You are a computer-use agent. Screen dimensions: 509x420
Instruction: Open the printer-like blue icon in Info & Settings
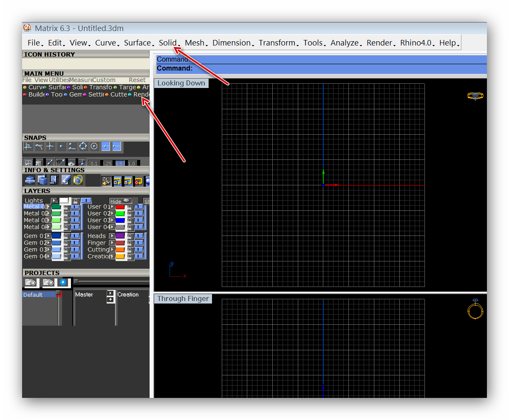click(x=30, y=180)
